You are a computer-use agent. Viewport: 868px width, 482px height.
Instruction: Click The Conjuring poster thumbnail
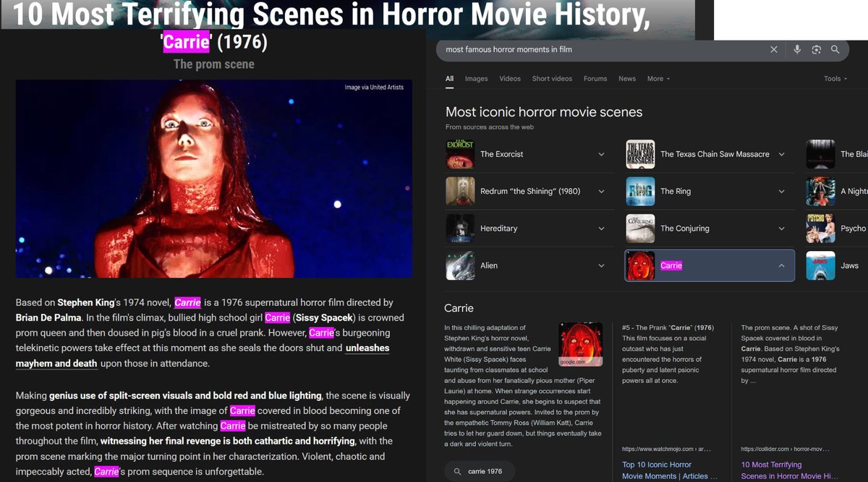pos(640,228)
